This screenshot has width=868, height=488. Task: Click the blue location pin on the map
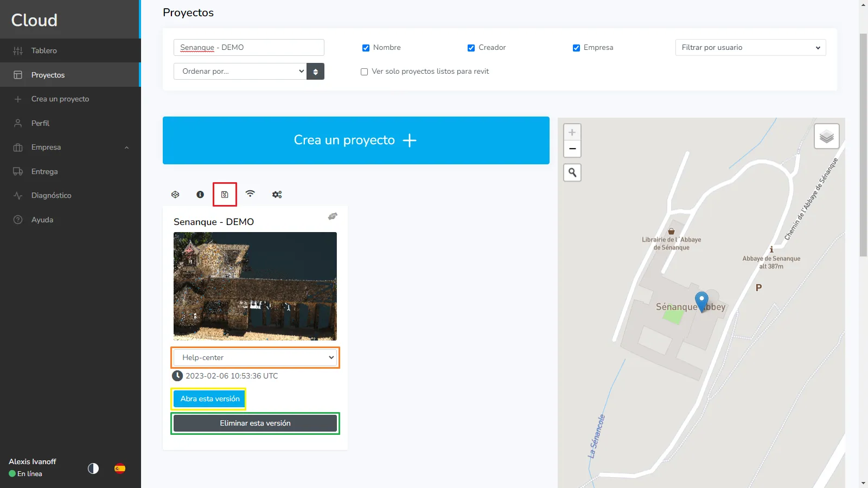click(x=701, y=301)
